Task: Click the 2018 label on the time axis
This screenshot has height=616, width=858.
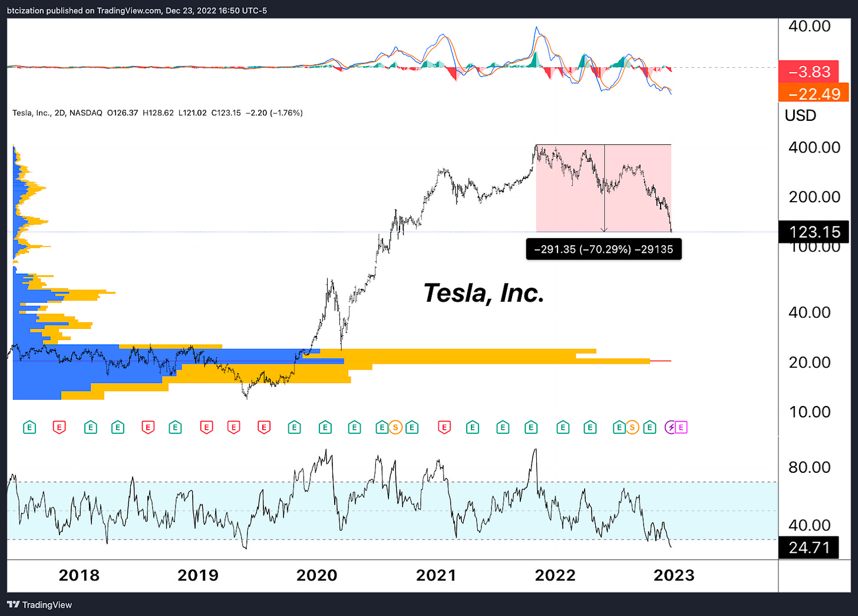Action: [x=79, y=575]
